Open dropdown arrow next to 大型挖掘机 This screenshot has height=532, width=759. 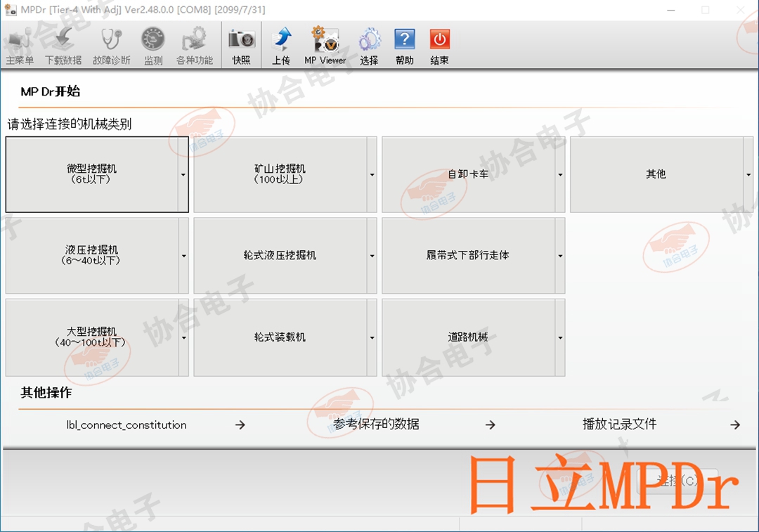tap(183, 338)
